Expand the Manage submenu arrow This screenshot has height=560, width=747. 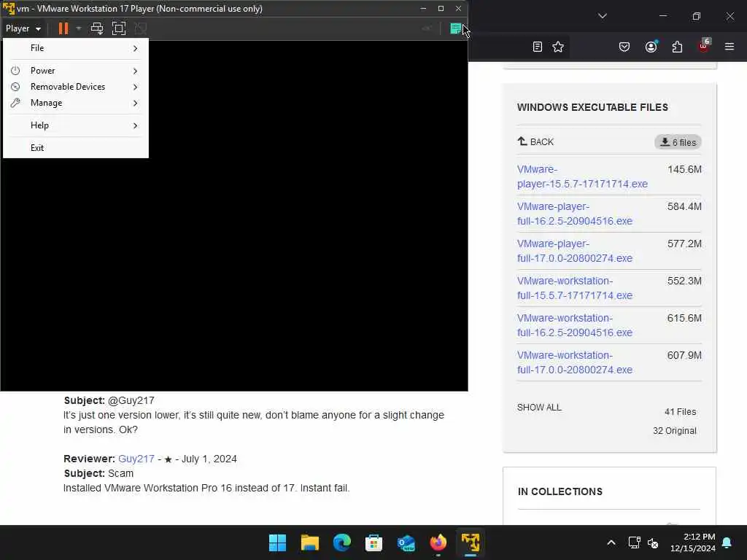[135, 104]
